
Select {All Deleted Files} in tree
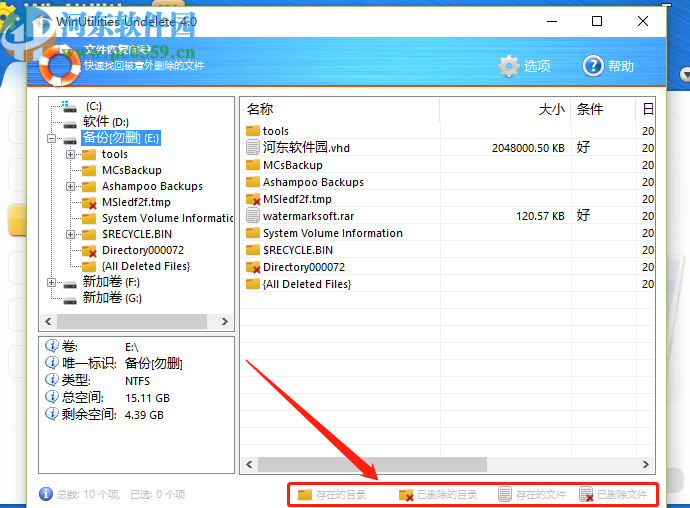(146, 266)
